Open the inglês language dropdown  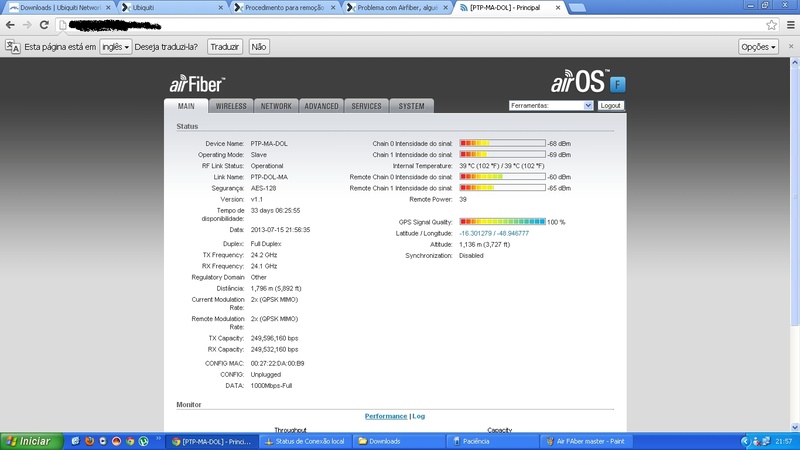[x=115, y=46]
